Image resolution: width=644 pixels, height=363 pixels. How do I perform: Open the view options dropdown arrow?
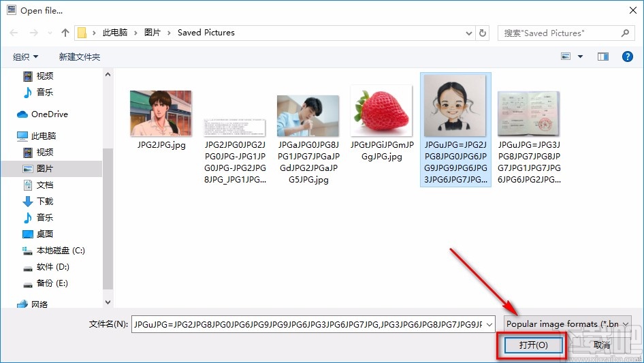(580, 57)
